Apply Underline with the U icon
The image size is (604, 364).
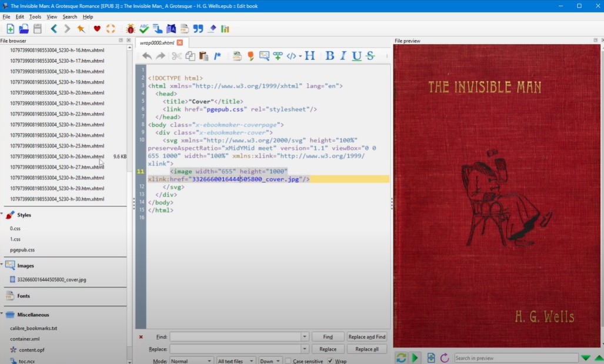coord(357,56)
